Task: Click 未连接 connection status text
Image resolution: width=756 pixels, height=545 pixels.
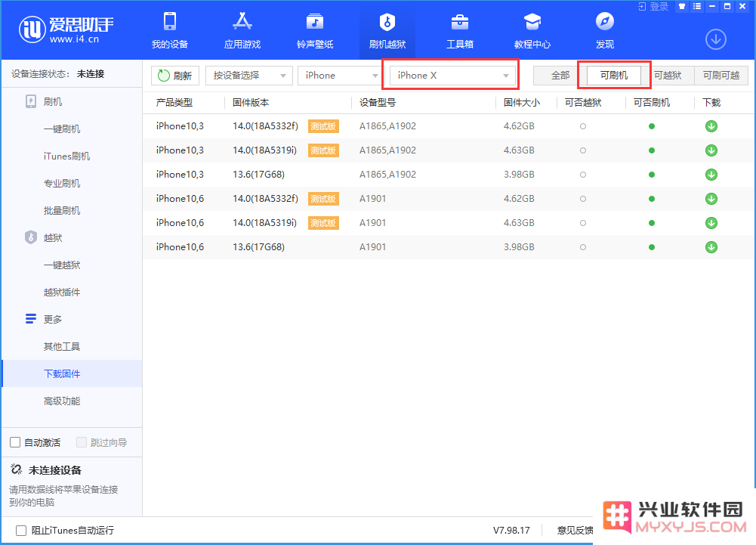Action: (x=91, y=74)
